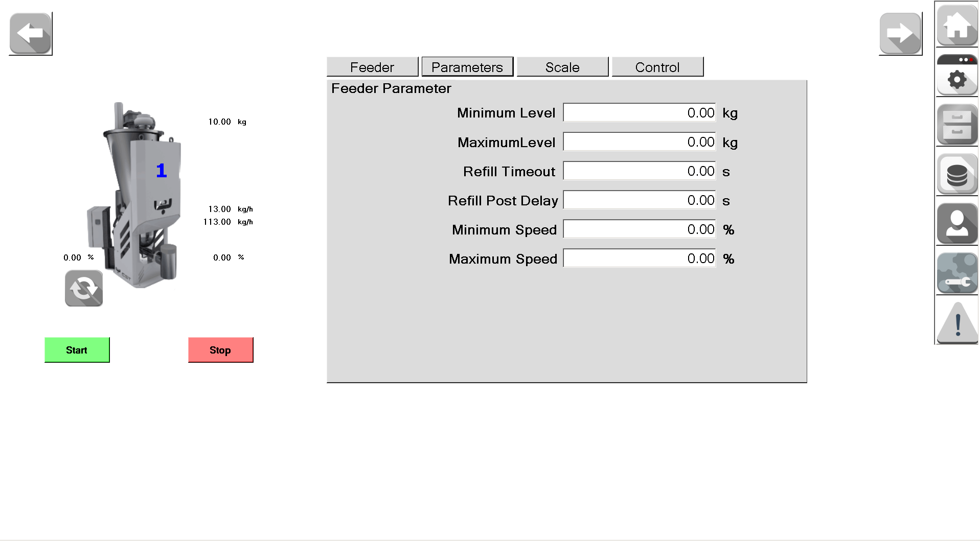Open the user account icon

point(957,224)
